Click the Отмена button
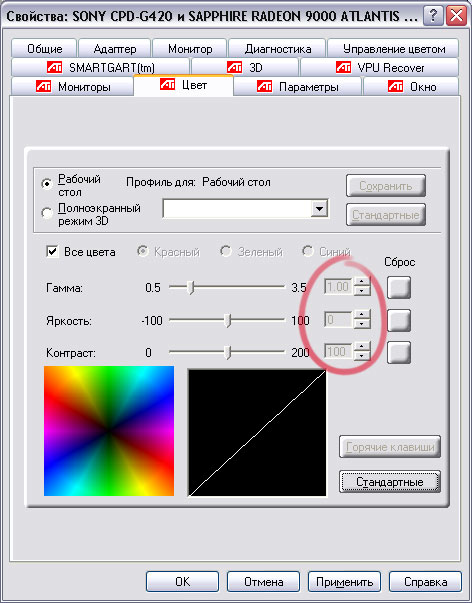This screenshot has height=603, width=472. [x=263, y=581]
